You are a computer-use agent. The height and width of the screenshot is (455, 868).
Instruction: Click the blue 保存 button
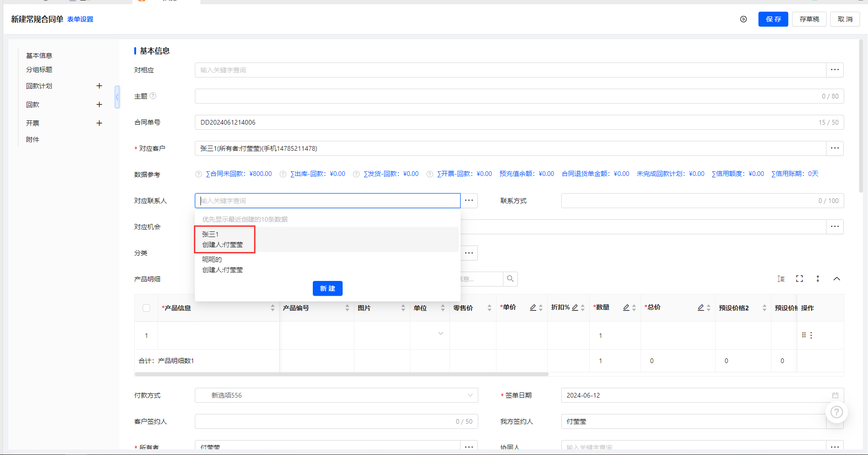coord(773,19)
